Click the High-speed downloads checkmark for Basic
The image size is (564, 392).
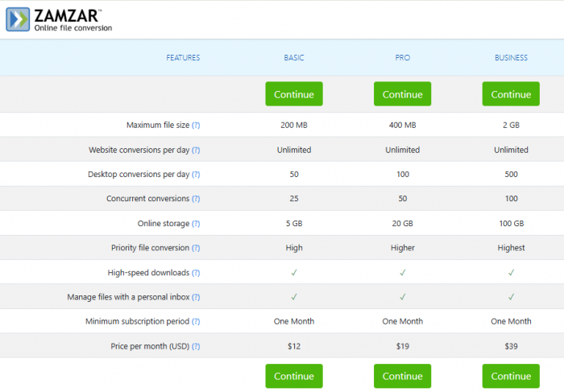pos(294,273)
